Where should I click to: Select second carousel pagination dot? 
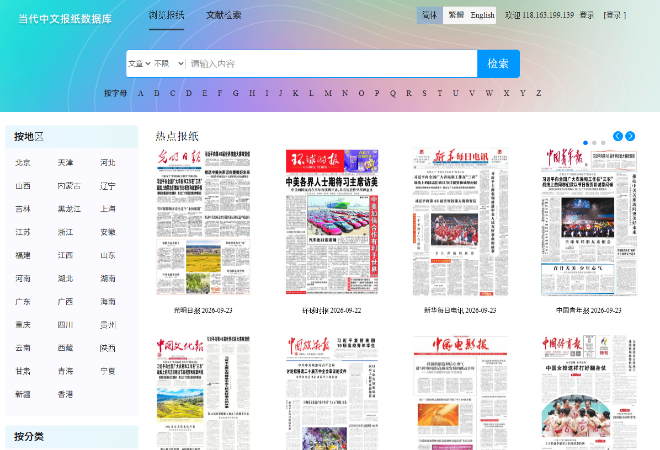594,143
